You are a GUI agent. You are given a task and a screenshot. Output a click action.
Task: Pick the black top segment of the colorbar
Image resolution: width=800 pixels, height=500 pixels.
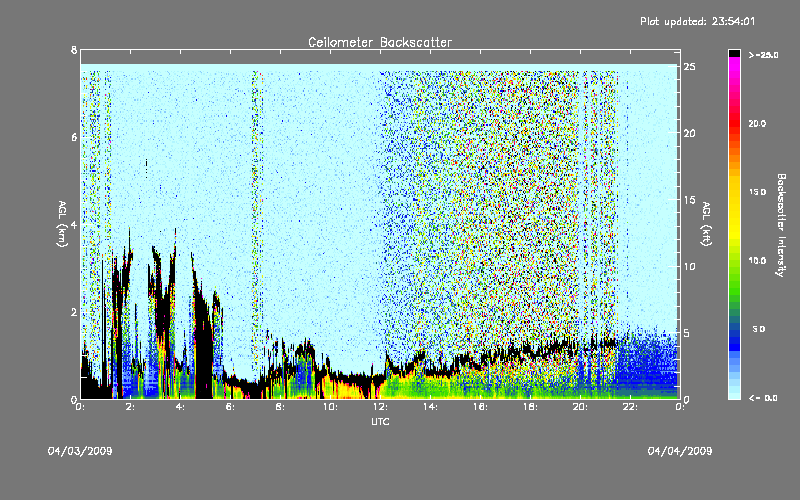pyautogui.click(x=734, y=53)
